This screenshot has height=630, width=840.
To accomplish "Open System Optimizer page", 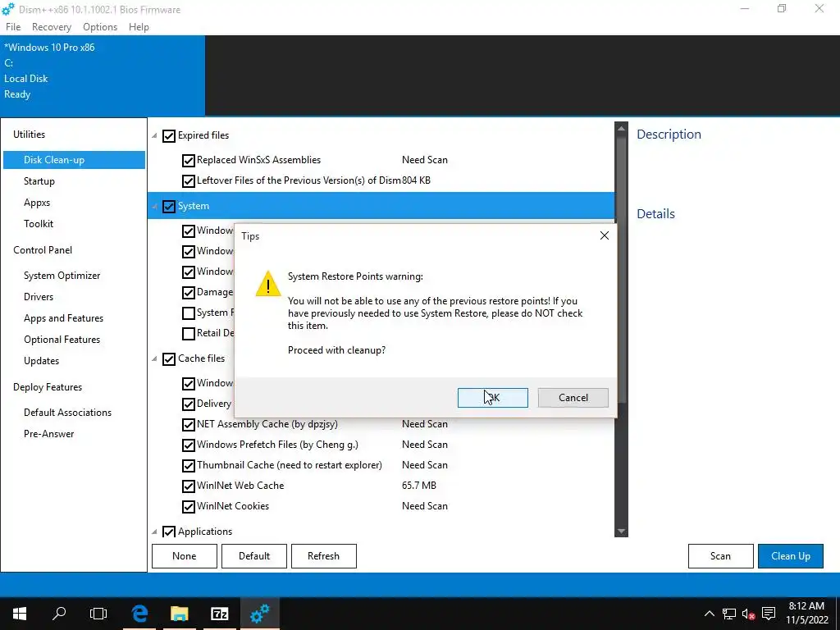I will [x=62, y=276].
